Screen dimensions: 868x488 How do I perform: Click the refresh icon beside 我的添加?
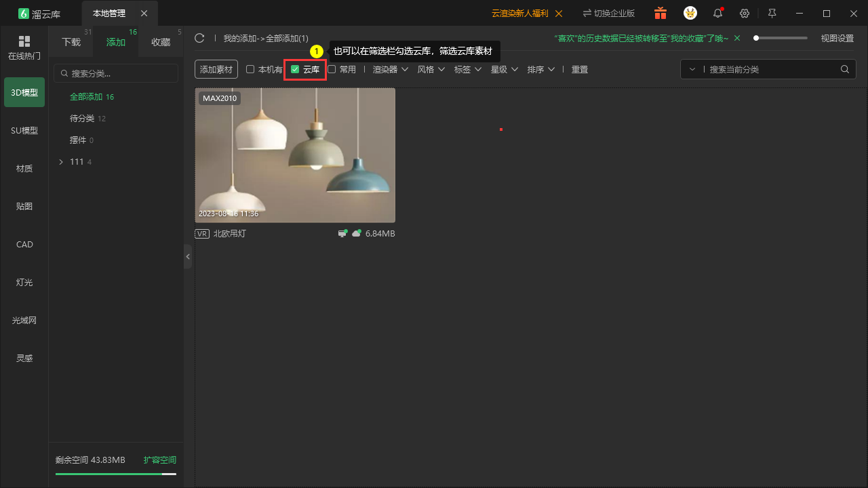coord(199,38)
